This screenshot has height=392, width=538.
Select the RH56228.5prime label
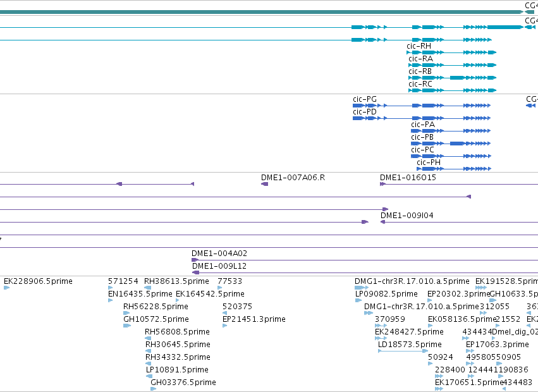tap(156, 307)
